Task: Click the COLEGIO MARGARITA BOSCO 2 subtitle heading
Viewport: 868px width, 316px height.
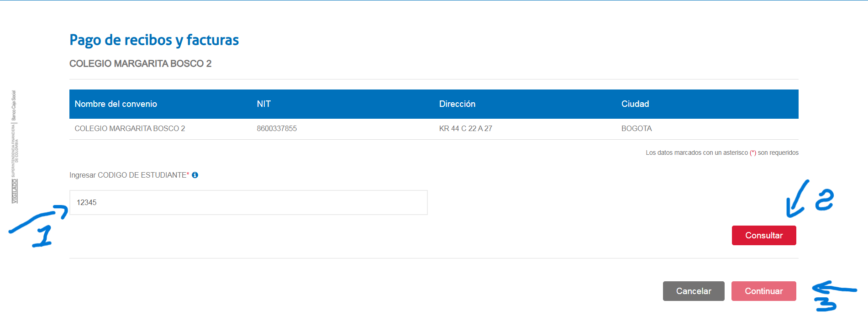Action: 140,64
